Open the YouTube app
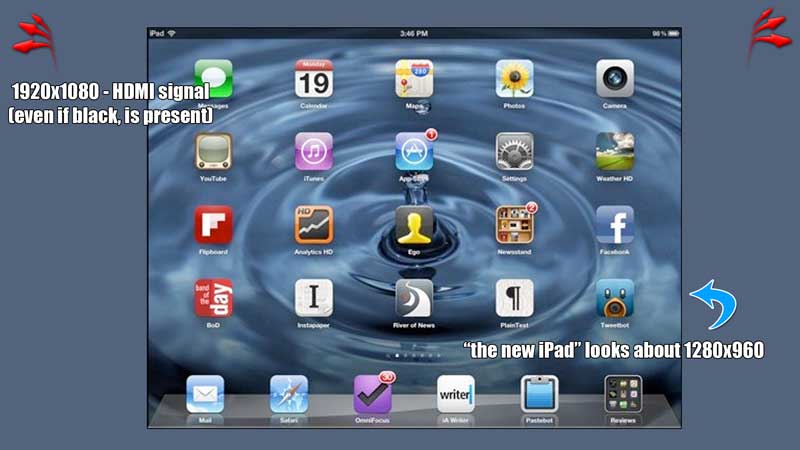The image size is (800, 450). pyautogui.click(x=213, y=152)
